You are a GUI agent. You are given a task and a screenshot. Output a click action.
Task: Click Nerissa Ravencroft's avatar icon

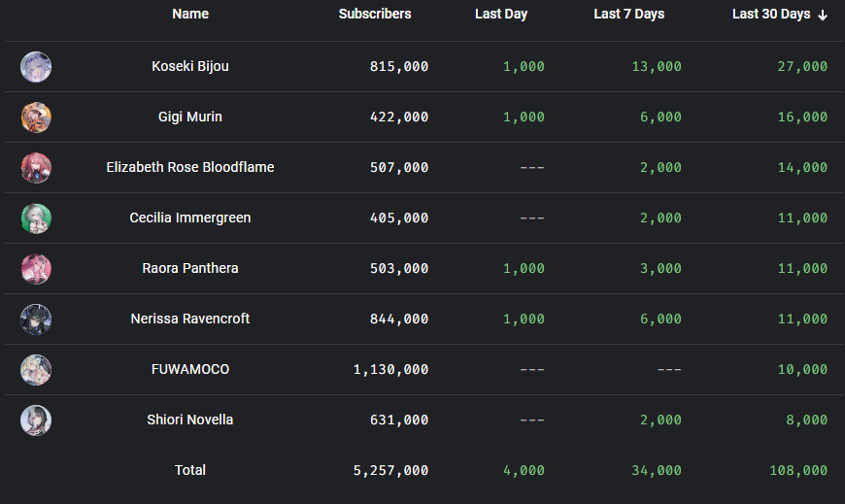click(x=36, y=319)
